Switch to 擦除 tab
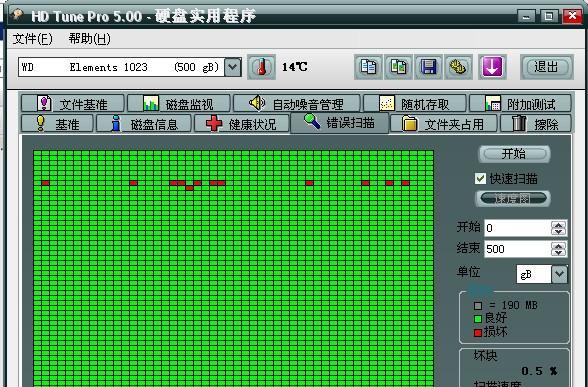588x387 pixels. coord(536,123)
